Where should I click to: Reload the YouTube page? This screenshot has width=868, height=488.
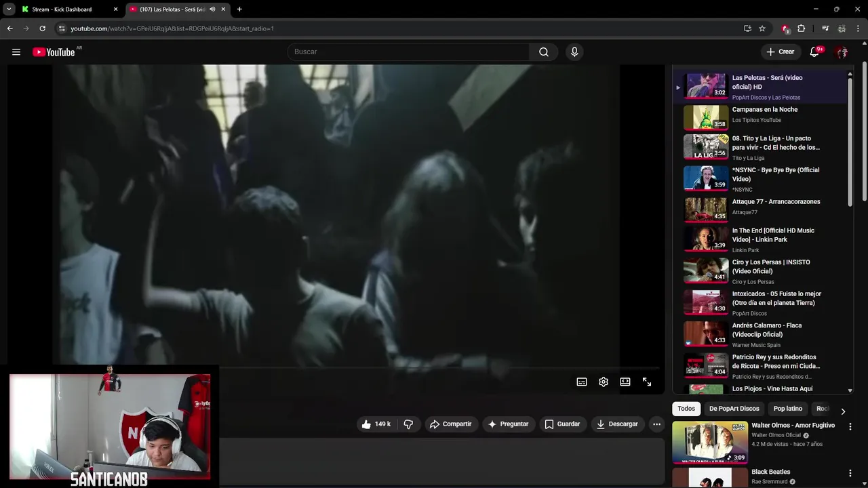pyautogui.click(x=42, y=28)
